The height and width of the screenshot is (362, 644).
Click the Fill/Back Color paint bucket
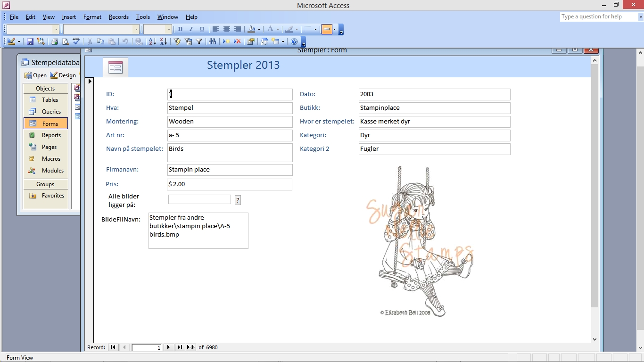(252, 29)
